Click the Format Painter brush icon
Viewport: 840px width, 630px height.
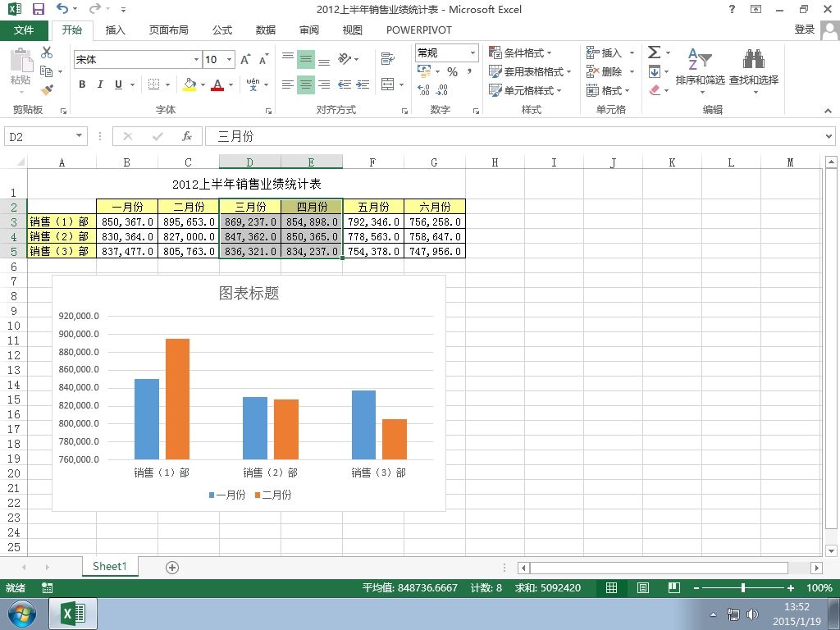[x=47, y=89]
